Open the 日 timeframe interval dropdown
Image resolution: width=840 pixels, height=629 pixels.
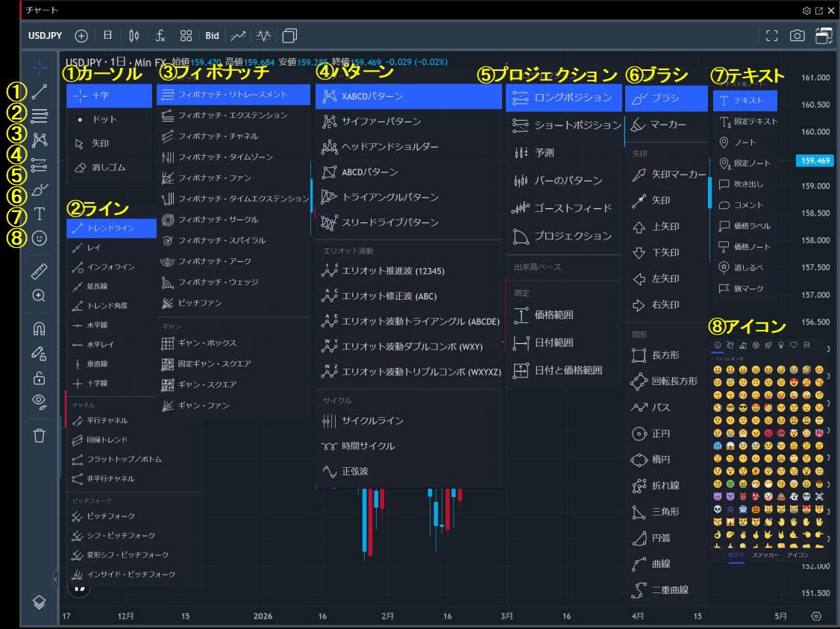point(108,35)
